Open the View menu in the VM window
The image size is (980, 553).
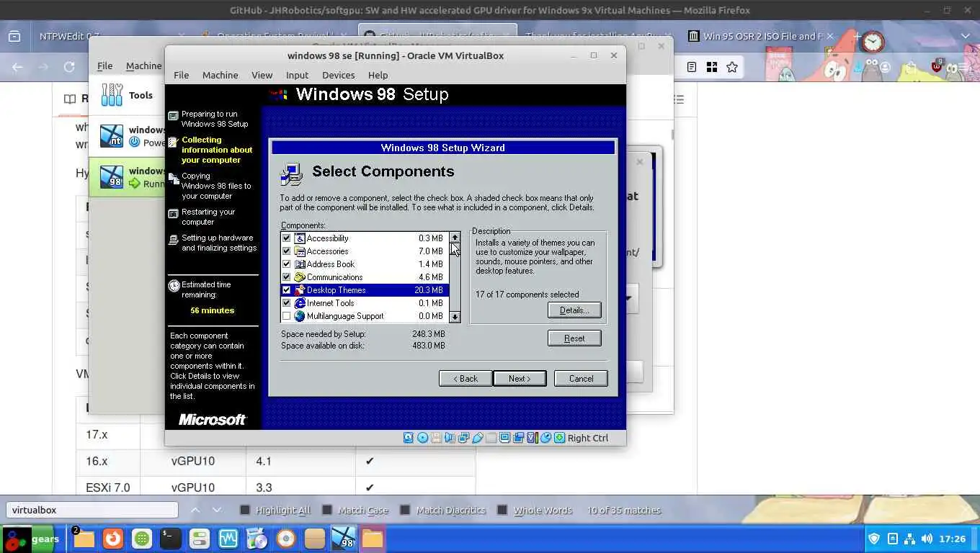[x=262, y=75]
